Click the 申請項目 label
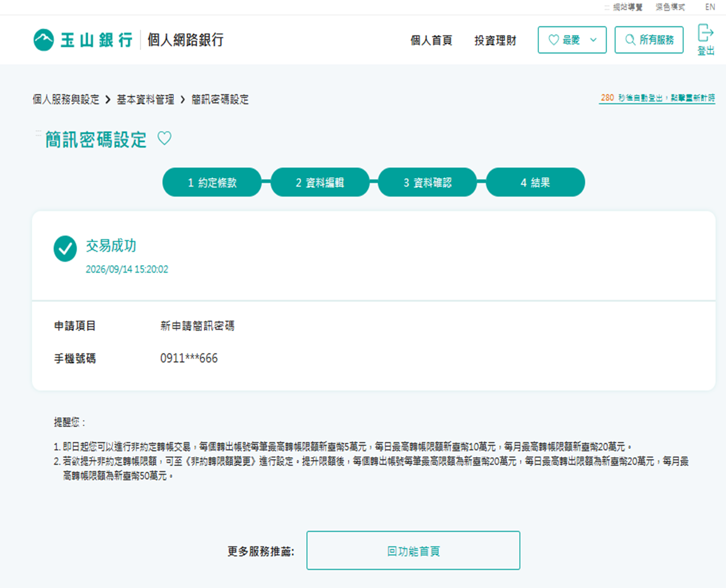Viewport: 726px width, 588px height. coord(75,326)
